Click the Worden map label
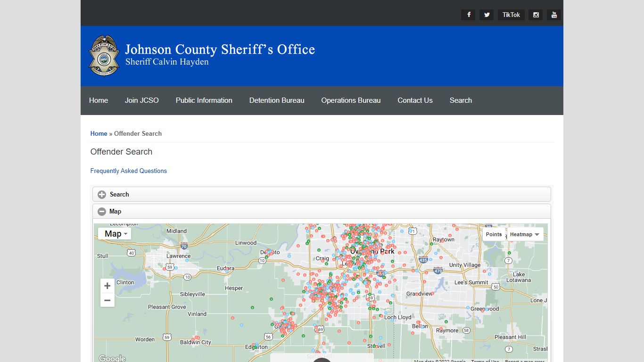Screen dimensions: 644x362 tap(145, 339)
